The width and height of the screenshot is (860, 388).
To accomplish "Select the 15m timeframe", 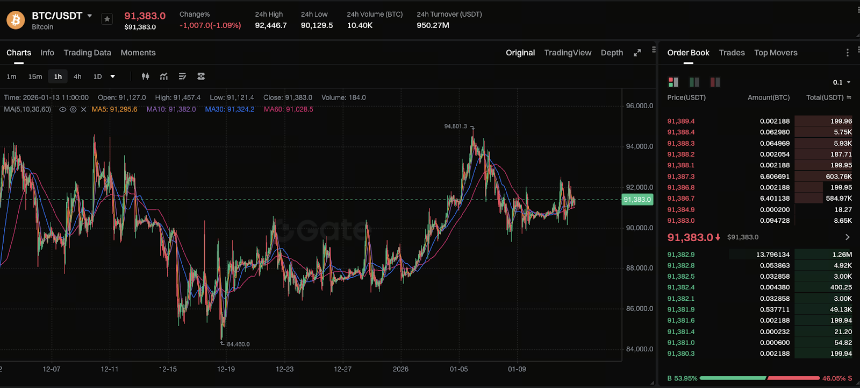I will tap(35, 76).
